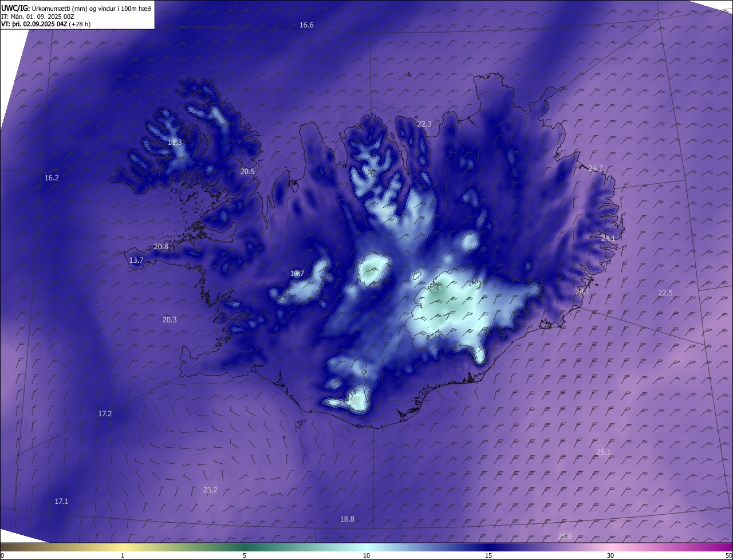Click the 24.2 value in the northeast
Screen dimensions: 733x560
pos(596,168)
